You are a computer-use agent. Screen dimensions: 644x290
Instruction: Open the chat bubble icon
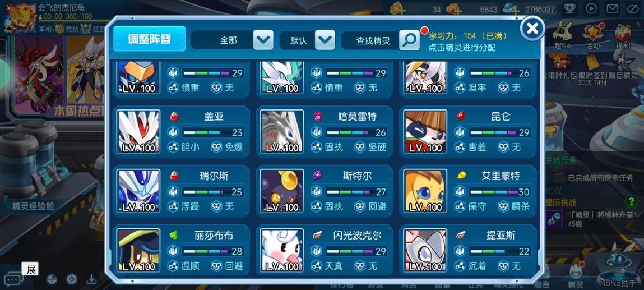click(x=13, y=280)
